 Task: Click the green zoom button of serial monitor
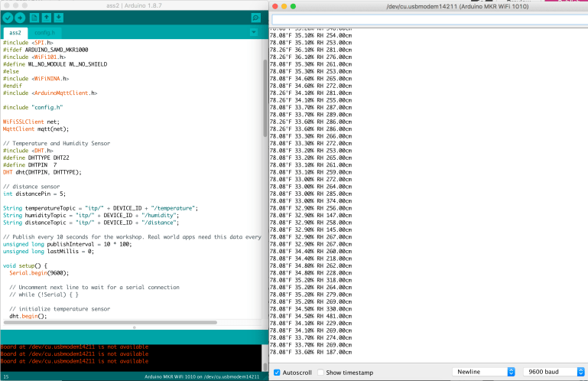click(x=294, y=6)
